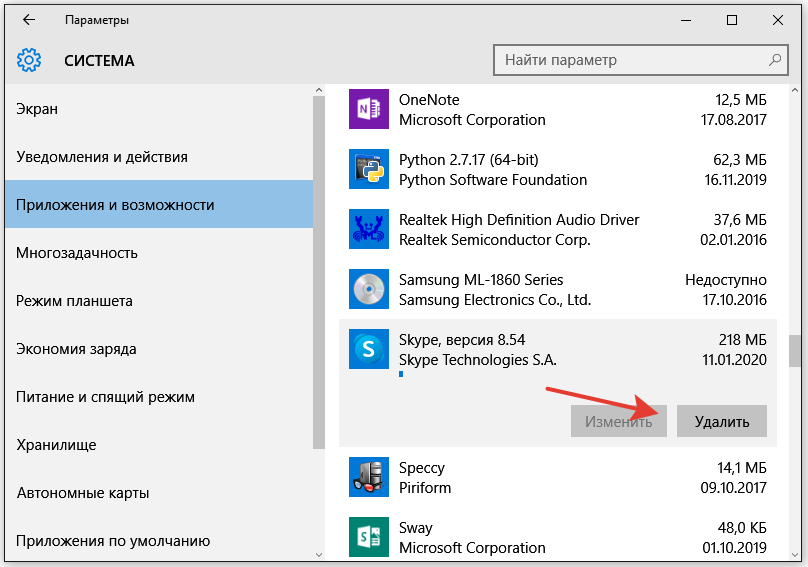Click the app list vertical scrollbar thumb

click(795, 350)
